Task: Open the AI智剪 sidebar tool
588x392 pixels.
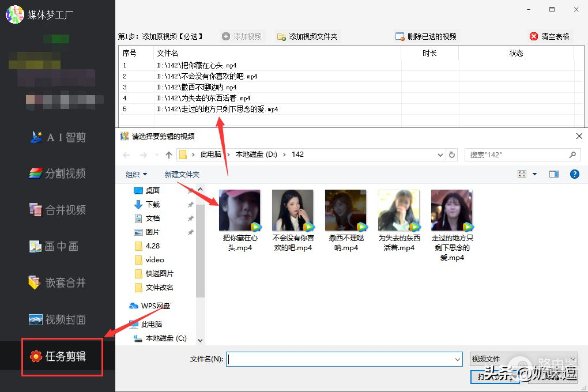Action: [x=58, y=137]
